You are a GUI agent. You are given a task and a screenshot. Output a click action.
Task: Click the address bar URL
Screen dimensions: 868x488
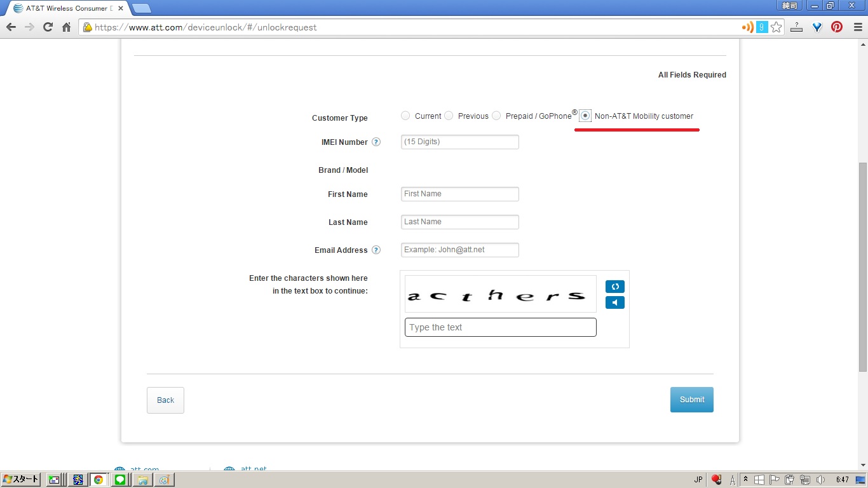[x=205, y=27]
